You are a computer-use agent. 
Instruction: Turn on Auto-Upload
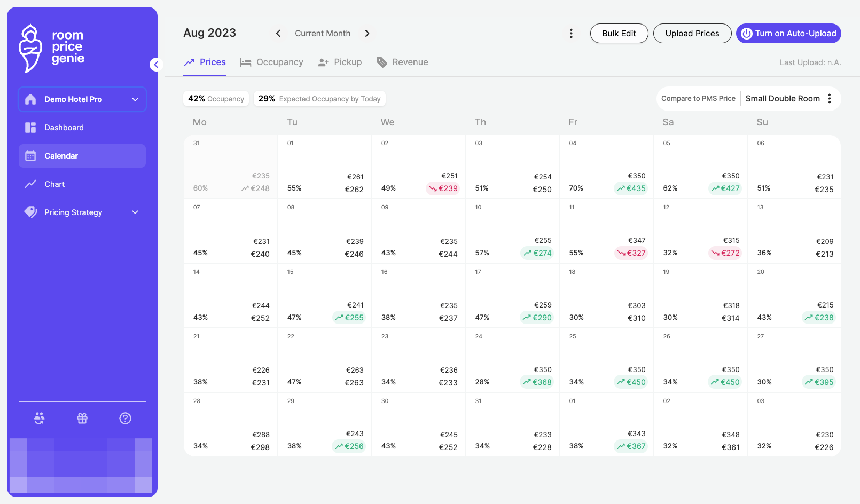(x=788, y=33)
